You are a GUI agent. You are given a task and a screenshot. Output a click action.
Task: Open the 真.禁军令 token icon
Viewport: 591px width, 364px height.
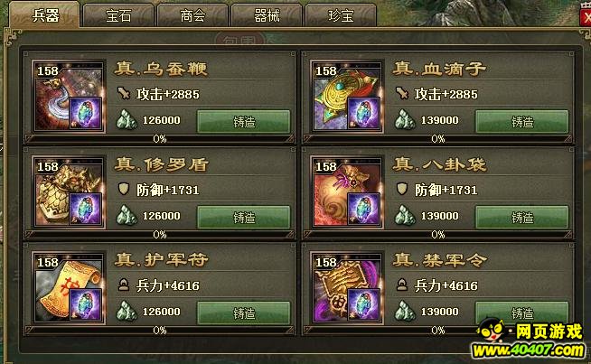(x=347, y=289)
